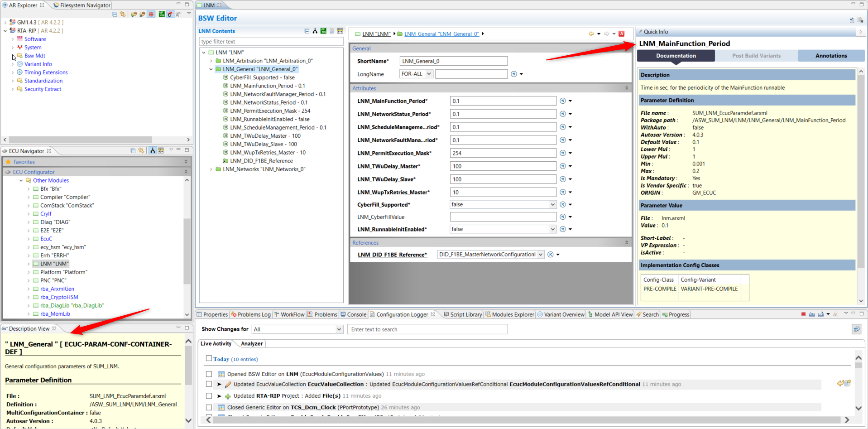
Task: Switch to the Console tab
Action: pyautogui.click(x=353, y=314)
